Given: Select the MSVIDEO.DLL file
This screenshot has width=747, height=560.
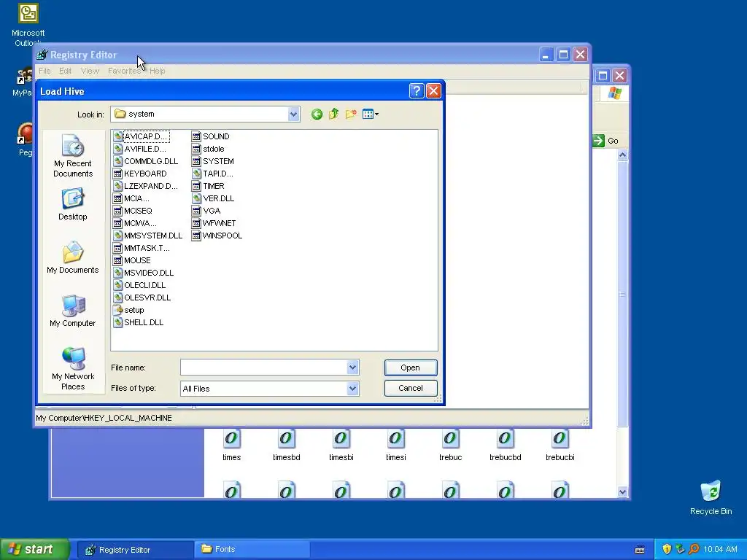Looking at the screenshot, I should tap(144, 273).
